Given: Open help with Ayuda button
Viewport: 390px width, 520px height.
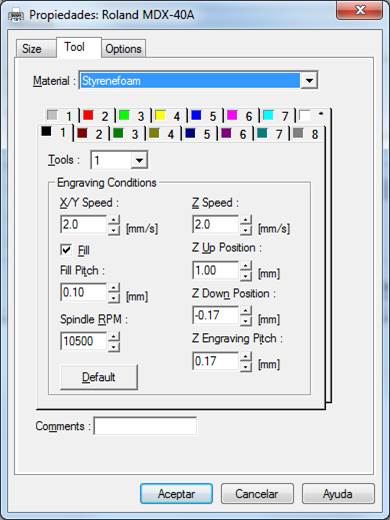Looking at the screenshot, I should [338, 494].
